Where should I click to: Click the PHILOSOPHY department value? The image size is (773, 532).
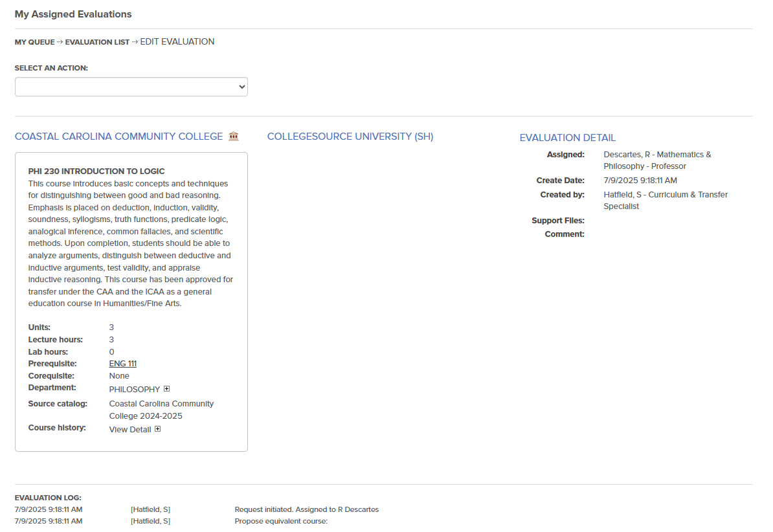(x=135, y=389)
